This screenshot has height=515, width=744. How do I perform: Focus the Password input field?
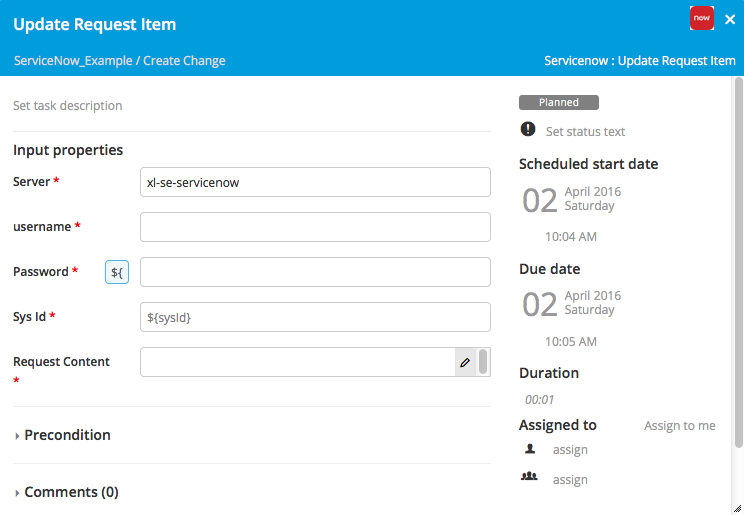[315, 272]
